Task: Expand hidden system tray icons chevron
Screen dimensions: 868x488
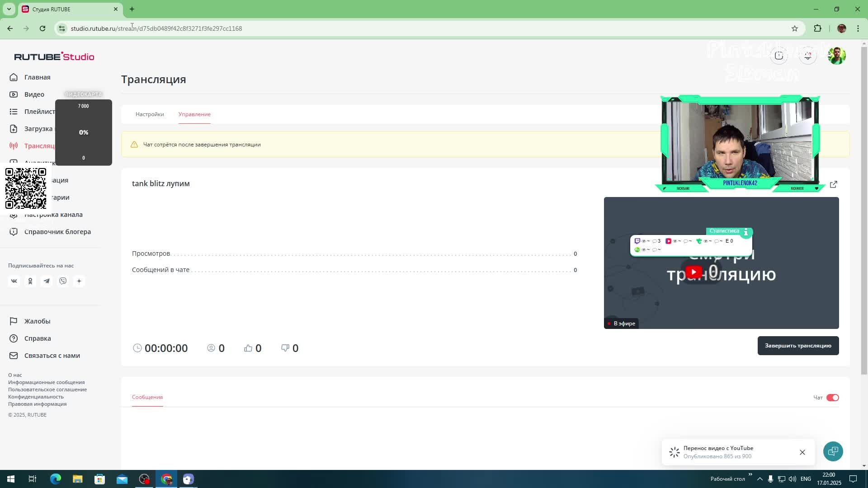Action: click(759, 479)
